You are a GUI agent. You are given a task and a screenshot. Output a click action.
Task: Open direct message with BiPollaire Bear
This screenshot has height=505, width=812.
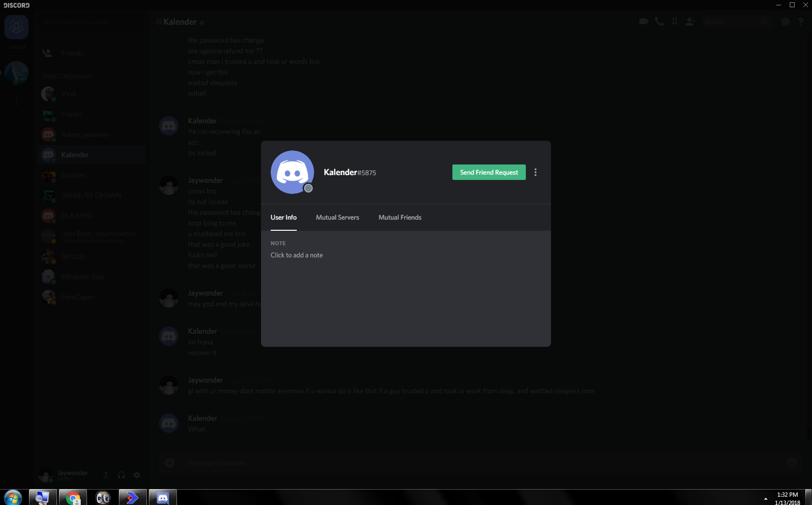pyautogui.click(x=91, y=277)
